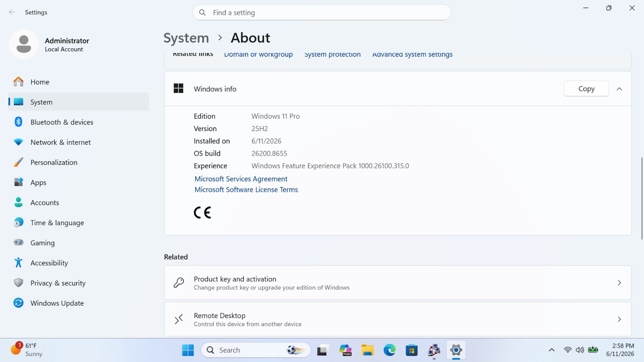Launch Microsoft Edge from the taskbar
The image size is (644, 362).
point(390,350)
